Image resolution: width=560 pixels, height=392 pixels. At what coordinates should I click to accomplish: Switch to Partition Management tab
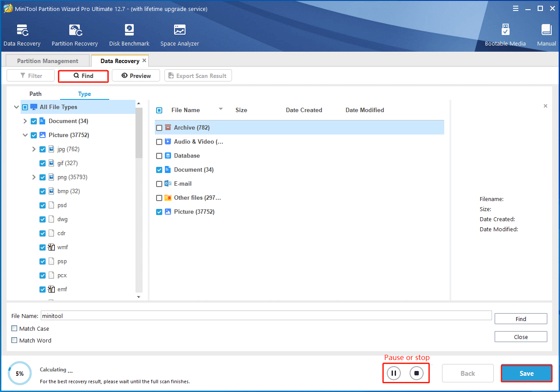point(47,61)
